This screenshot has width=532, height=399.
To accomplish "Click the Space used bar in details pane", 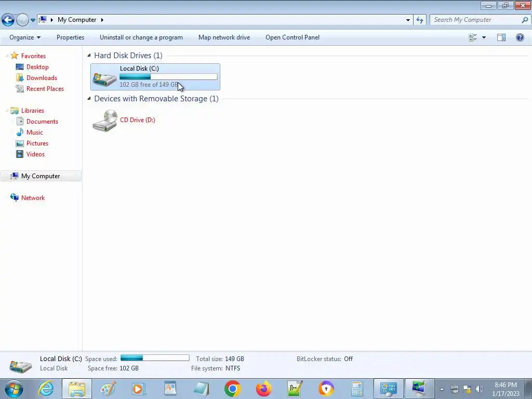I will (x=155, y=357).
